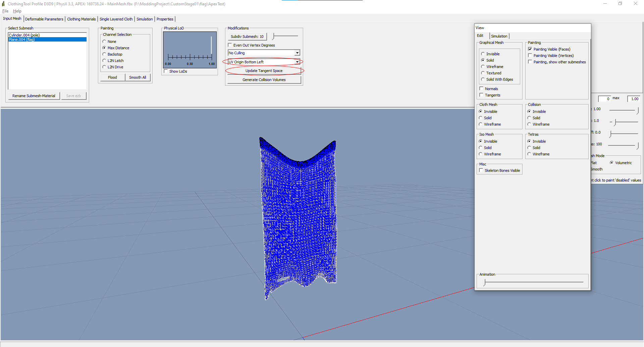Select the Max Distance painting channel
This screenshot has height=347, width=644.
116,48
